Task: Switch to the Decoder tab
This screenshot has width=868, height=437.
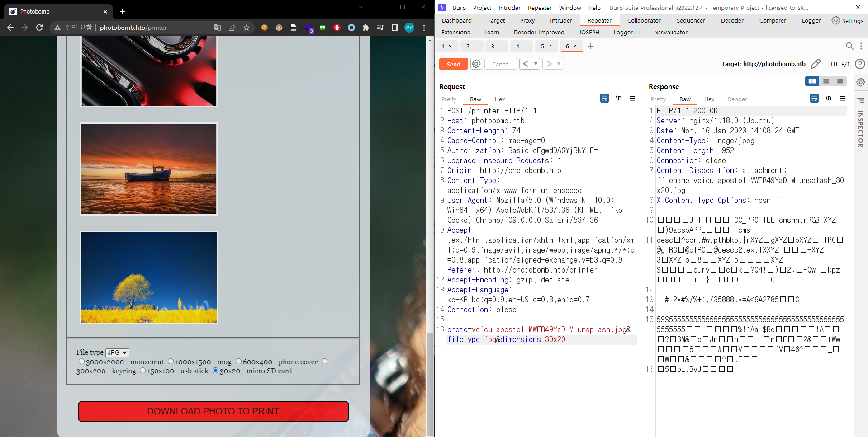Action: pos(732,20)
